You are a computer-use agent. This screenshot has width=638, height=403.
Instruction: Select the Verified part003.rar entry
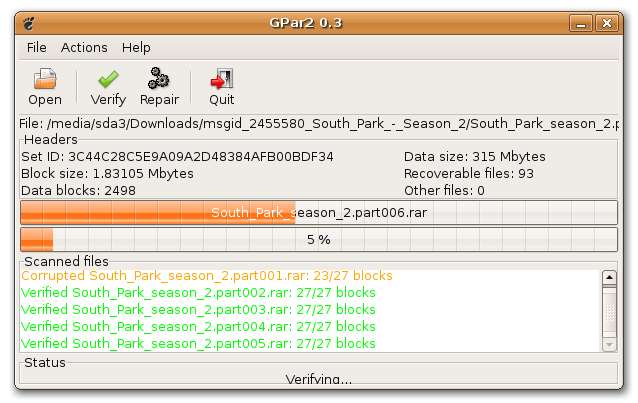198,310
